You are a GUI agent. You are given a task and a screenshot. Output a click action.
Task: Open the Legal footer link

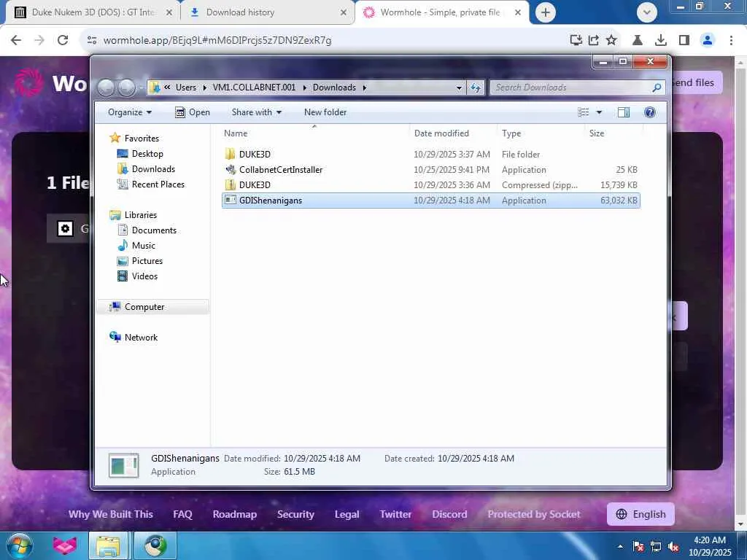347,514
